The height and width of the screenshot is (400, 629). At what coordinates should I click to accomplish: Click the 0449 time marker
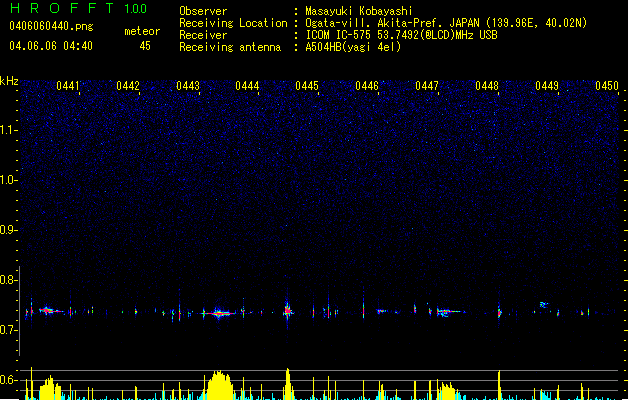[547, 86]
